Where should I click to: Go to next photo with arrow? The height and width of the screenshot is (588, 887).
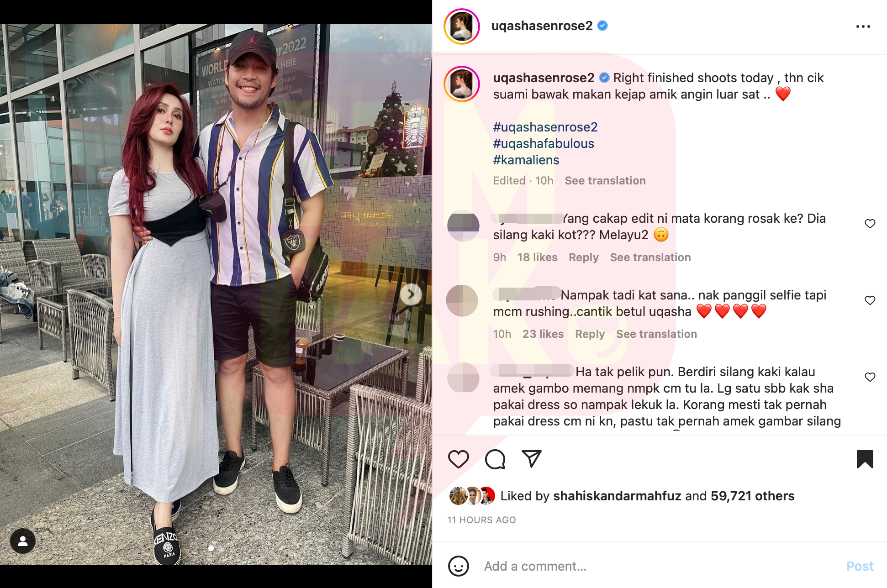pyautogui.click(x=411, y=294)
